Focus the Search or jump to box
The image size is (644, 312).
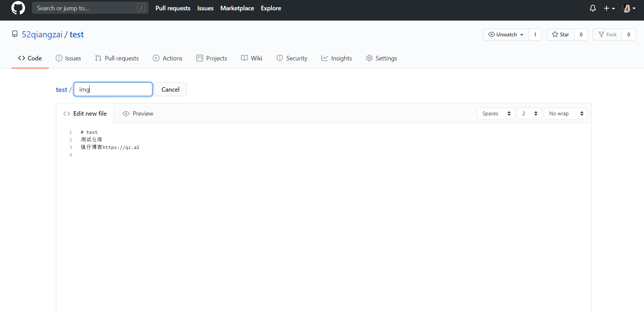coord(87,8)
